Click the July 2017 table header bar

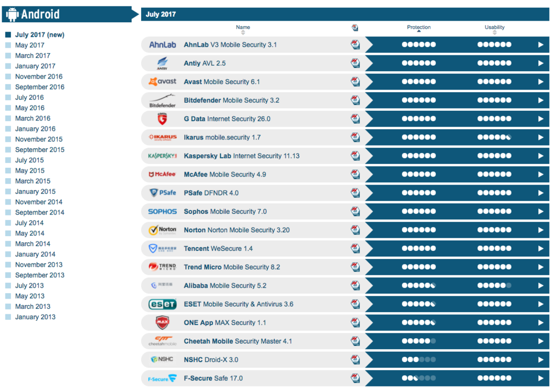[345, 14]
